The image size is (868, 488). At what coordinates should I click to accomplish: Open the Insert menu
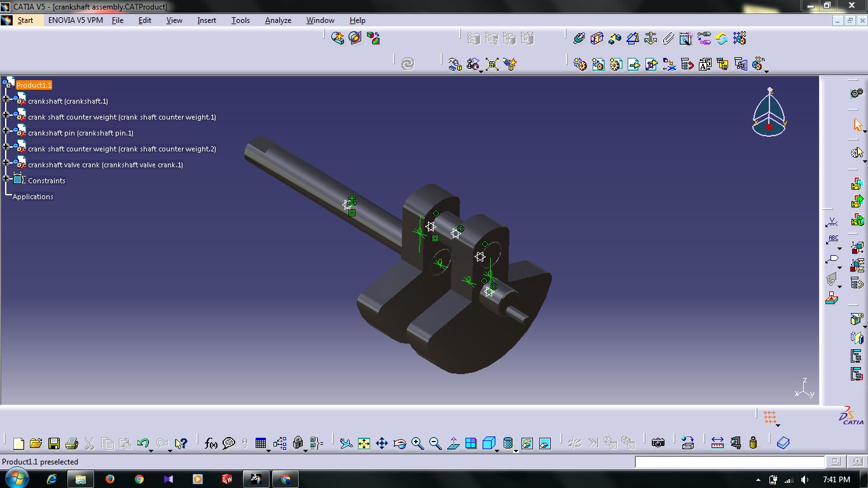pos(207,20)
